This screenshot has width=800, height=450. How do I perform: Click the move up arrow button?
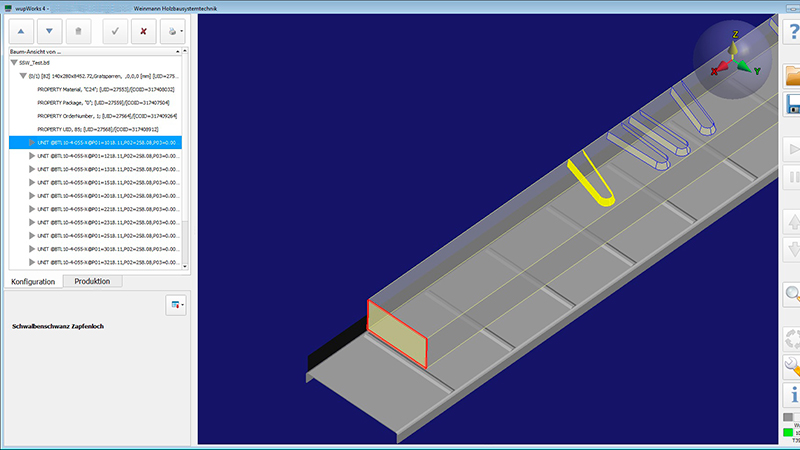tap(21, 32)
